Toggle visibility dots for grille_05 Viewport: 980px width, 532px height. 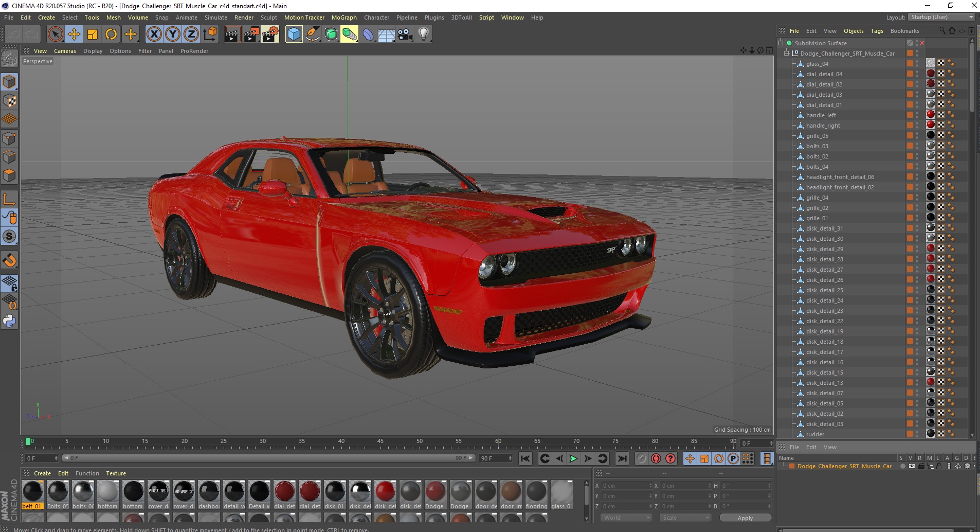[x=917, y=136]
